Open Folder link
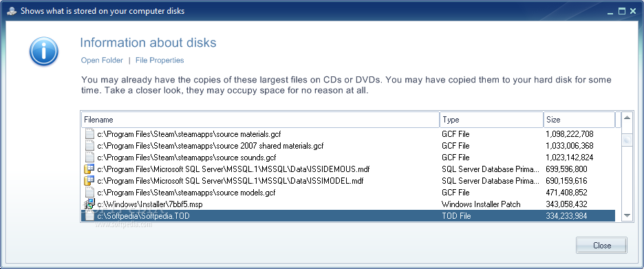The height and width of the screenshot is (269, 644). coord(102,61)
